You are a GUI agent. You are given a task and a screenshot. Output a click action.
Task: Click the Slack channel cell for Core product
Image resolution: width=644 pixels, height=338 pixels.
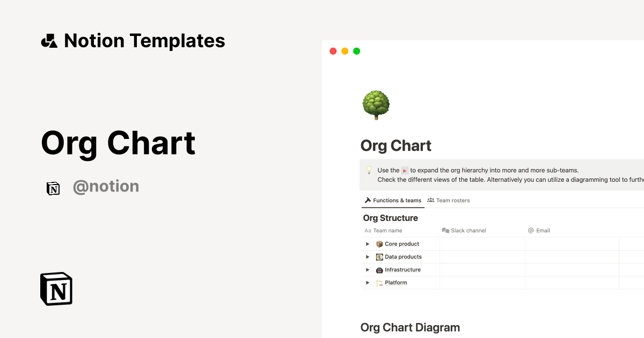(482, 244)
